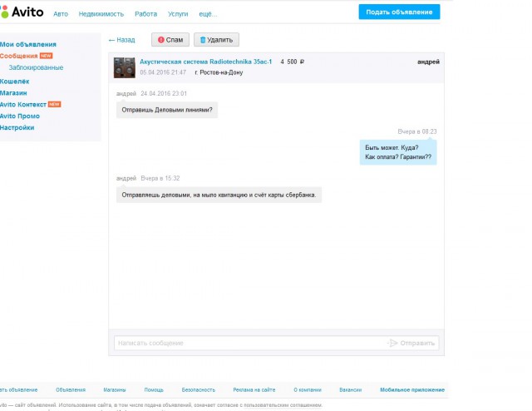Open the footer Магазины link

tap(115, 390)
